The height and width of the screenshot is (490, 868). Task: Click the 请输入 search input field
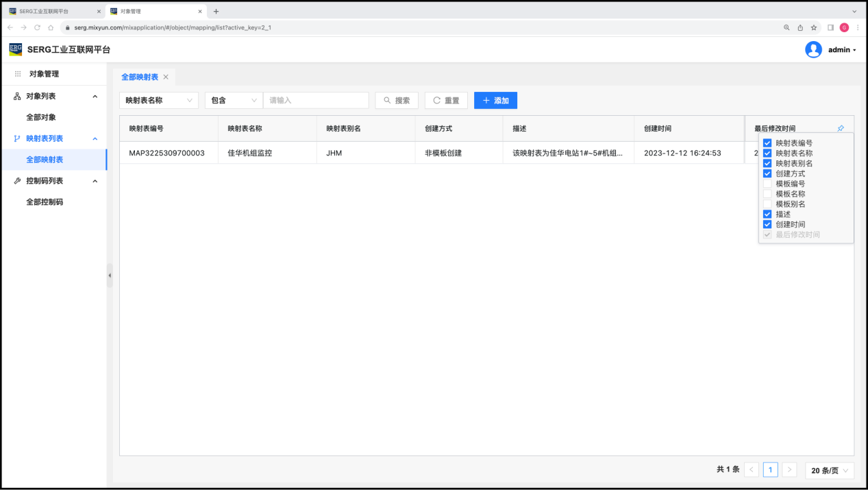click(316, 100)
